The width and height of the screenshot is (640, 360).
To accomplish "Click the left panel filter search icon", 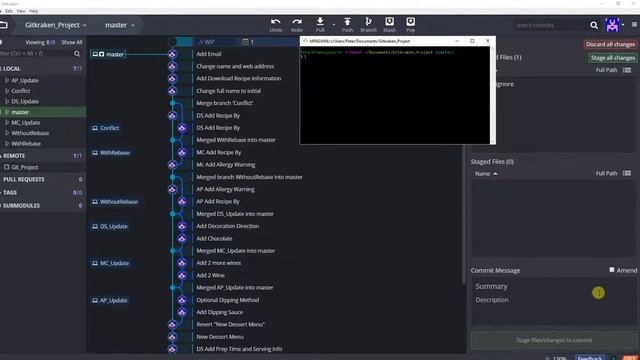I will click(x=77, y=53).
